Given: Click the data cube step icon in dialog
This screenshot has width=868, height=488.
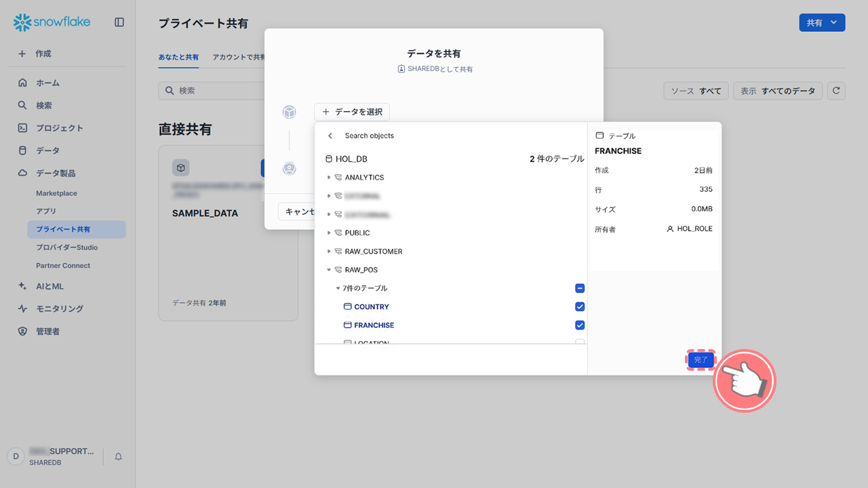Looking at the screenshot, I should (290, 112).
